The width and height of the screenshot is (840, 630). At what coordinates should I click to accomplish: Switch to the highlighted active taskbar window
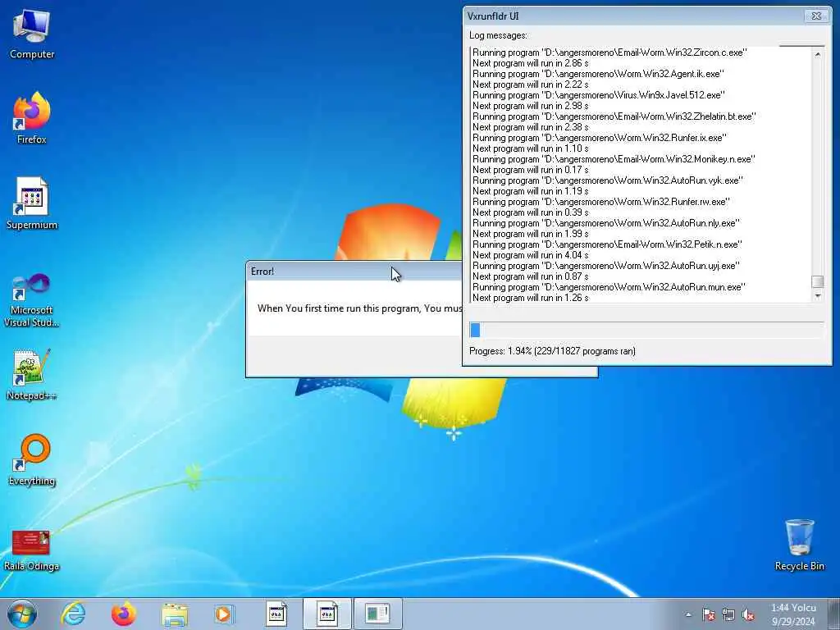click(x=326, y=614)
